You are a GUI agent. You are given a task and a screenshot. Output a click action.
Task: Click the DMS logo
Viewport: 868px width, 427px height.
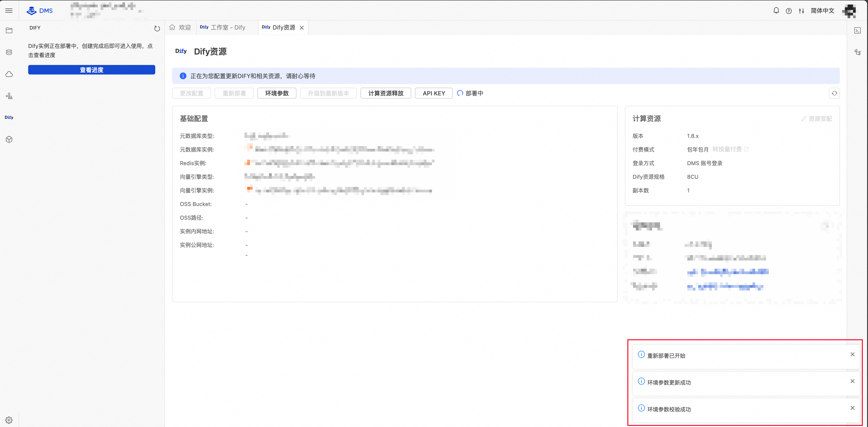(40, 11)
